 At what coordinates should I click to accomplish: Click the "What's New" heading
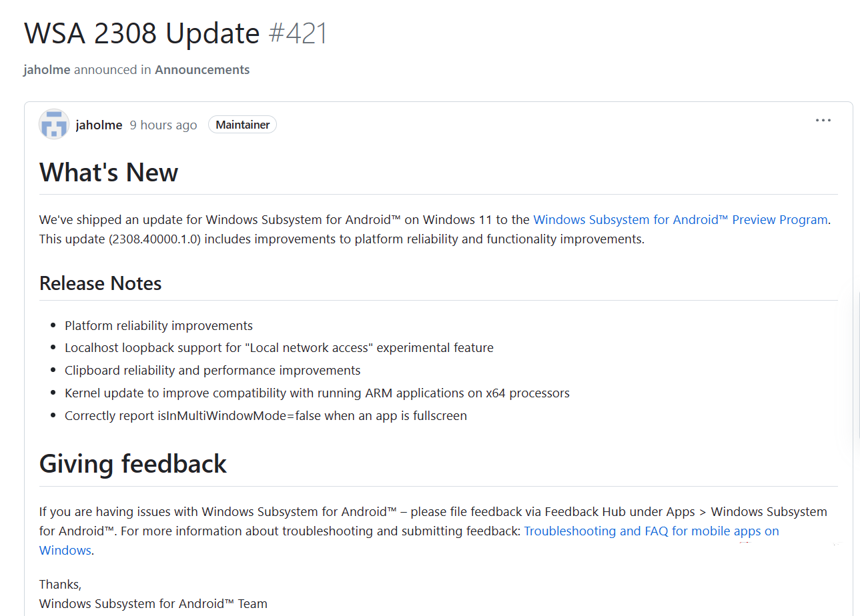coord(109,173)
